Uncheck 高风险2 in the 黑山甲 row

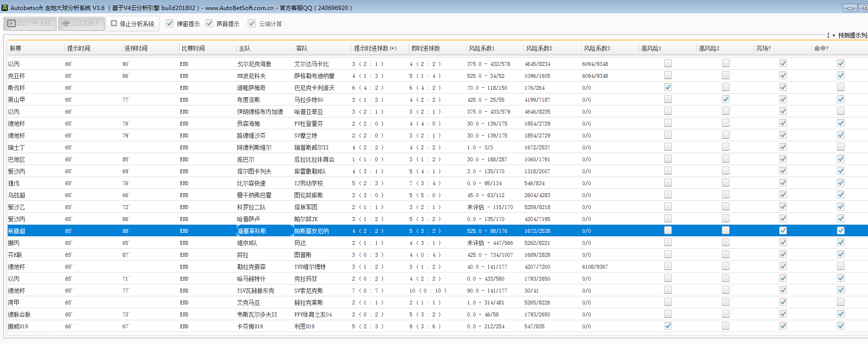(x=726, y=99)
